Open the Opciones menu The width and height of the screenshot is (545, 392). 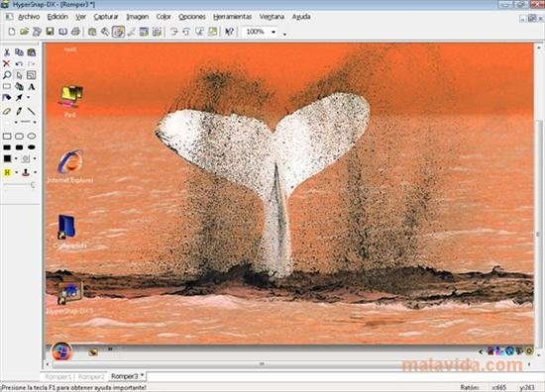pos(192,17)
